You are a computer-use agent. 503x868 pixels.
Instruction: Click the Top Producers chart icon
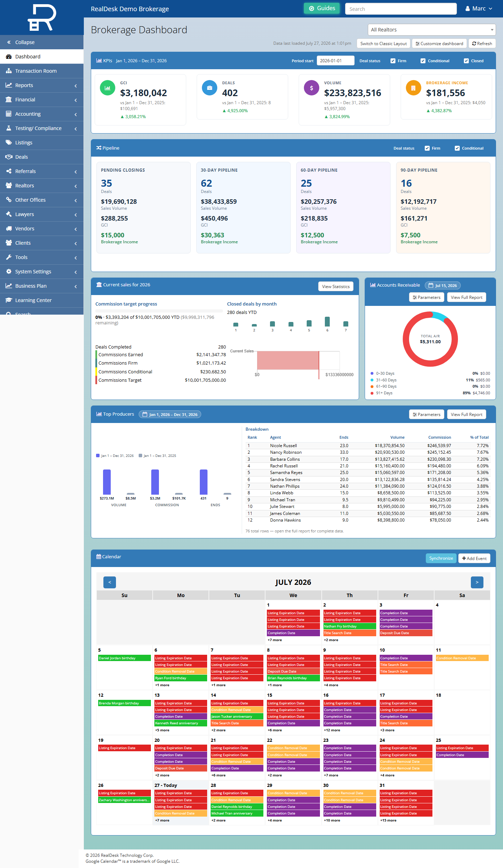point(99,414)
